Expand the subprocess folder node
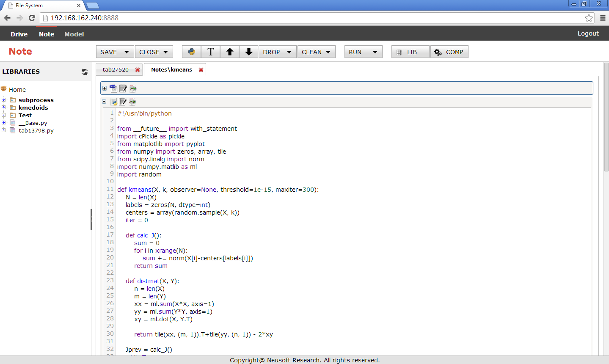The image size is (609, 364). point(4,100)
